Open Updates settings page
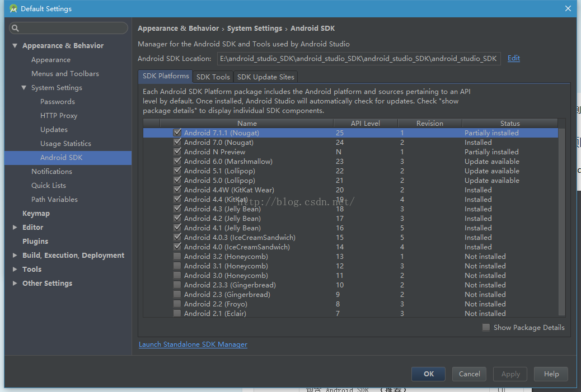581x392 pixels. click(x=54, y=130)
